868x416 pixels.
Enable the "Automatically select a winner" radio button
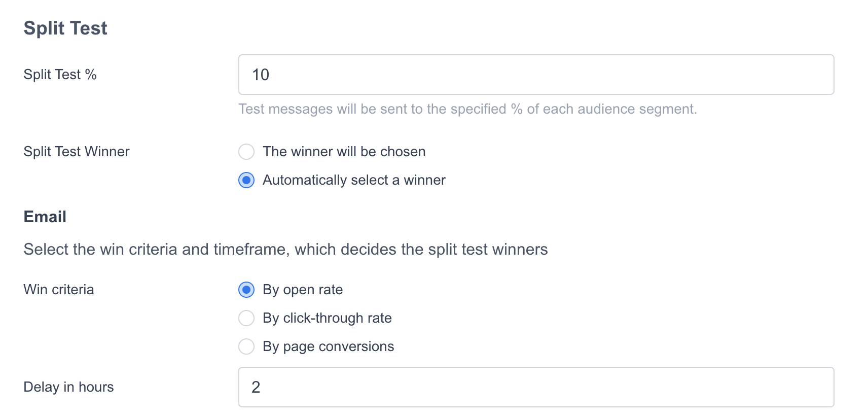[246, 180]
